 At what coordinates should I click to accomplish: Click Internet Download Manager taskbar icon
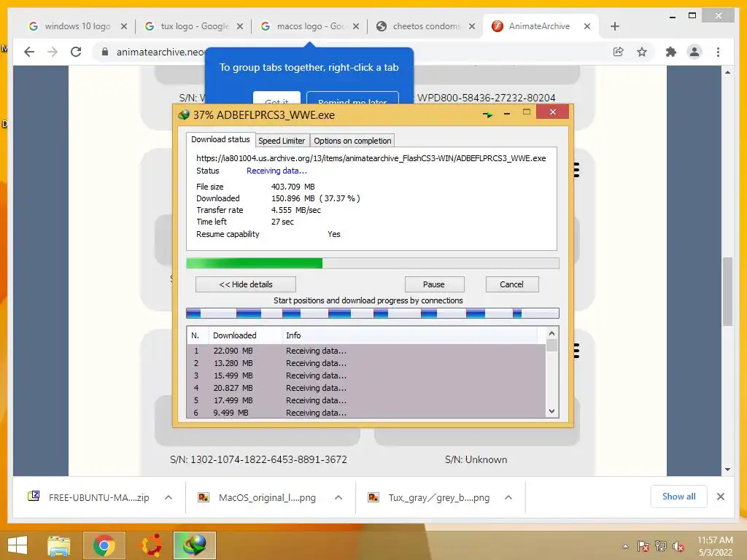pyautogui.click(x=194, y=545)
